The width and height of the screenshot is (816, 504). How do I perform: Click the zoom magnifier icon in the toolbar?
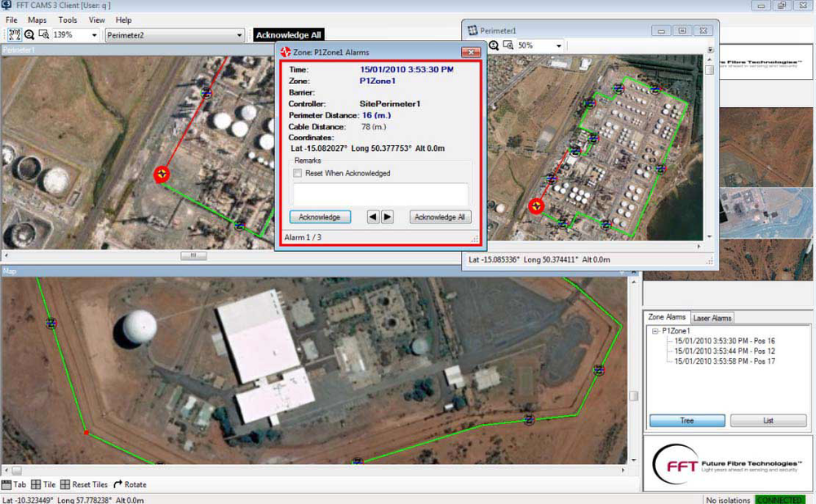tap(29, 34)
